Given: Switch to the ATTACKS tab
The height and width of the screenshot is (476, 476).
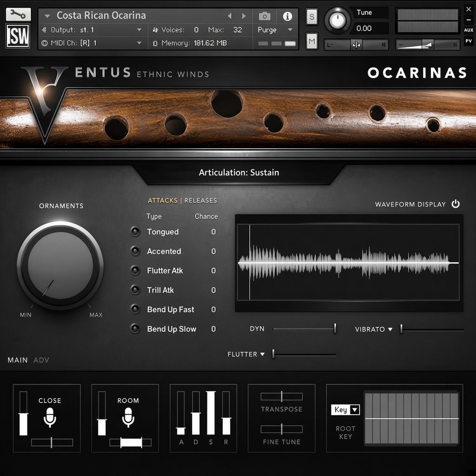Looking at the screenshot, I should 162,200.
